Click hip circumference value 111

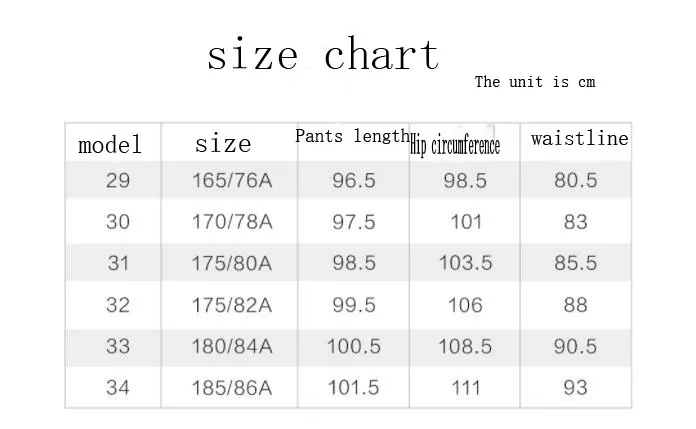pyautogui.click(x=466, y=388)
